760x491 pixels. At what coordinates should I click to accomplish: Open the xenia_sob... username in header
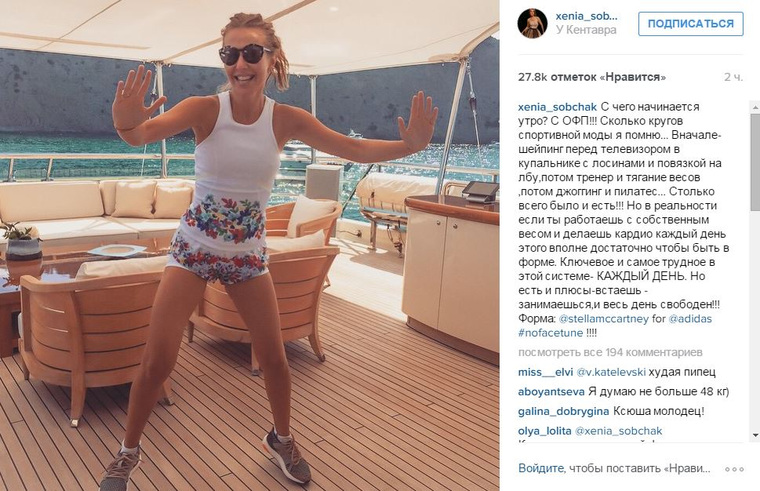tap(587, 16)
